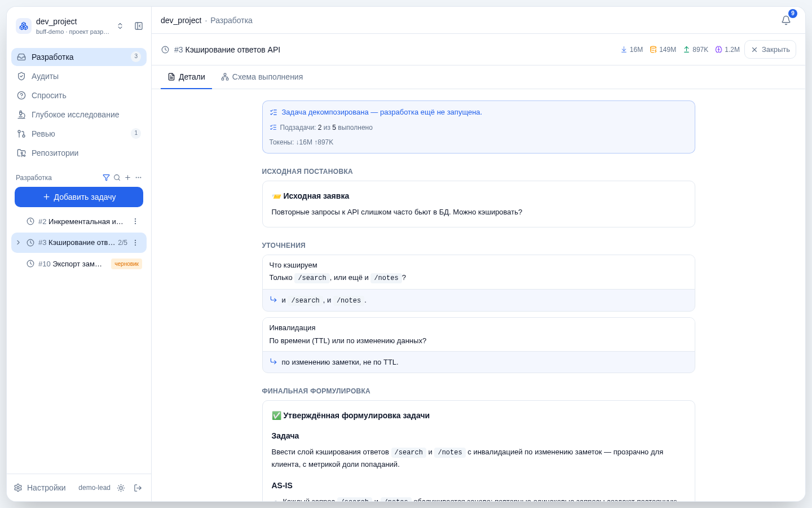Click the 897K upload tokens stat
This screenshot has width=812, height=508.
[x=695, y=50]
